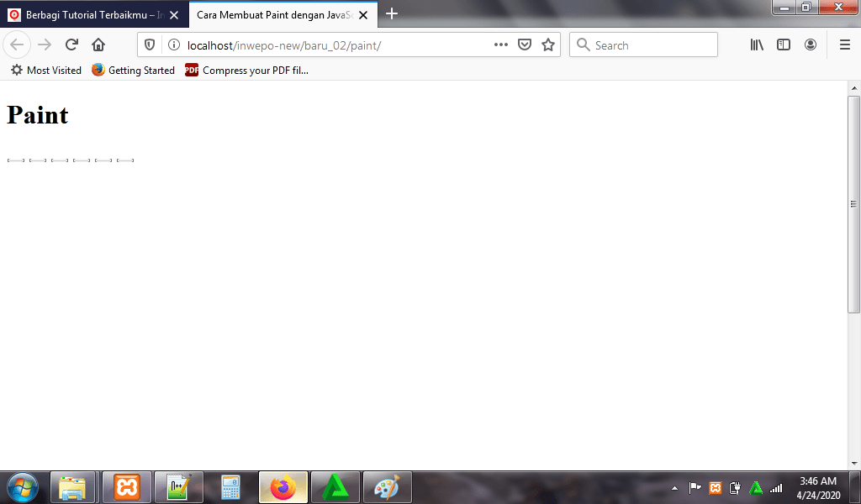The image size is (861, 504).
Task: Show site information for localhost
Action: point(173,45)
